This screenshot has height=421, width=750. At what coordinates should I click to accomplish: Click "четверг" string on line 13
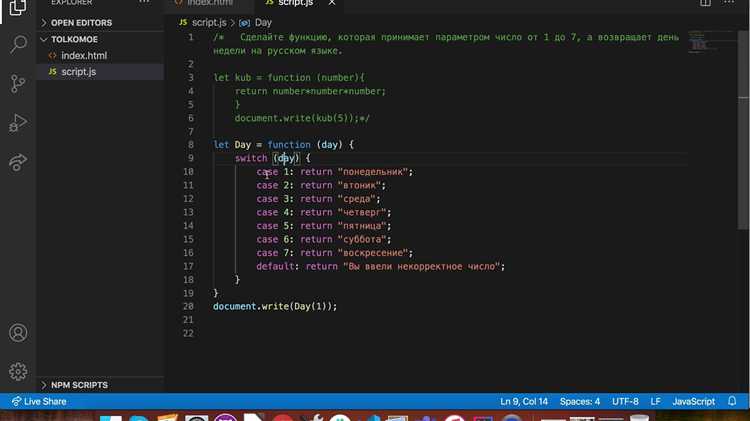364,212
